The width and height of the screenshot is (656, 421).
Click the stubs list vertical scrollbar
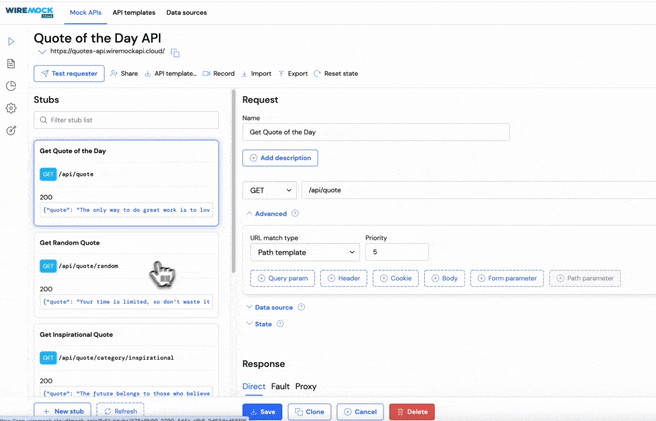(233, 181)
